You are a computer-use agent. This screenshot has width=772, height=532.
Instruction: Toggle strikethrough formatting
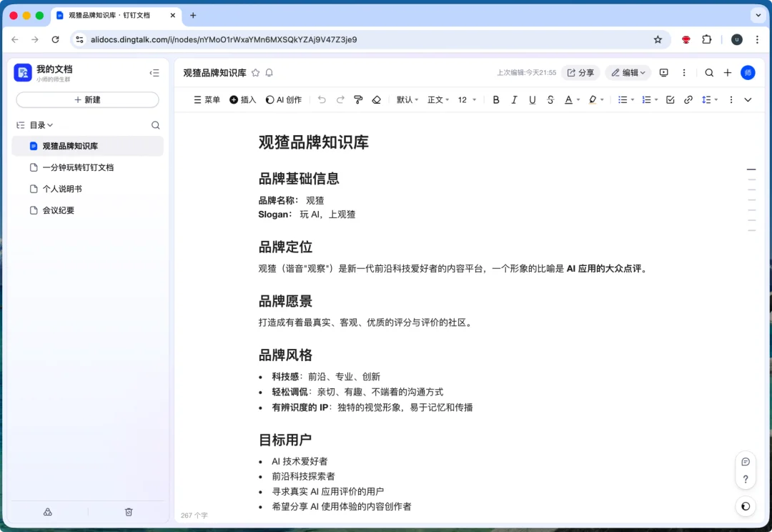tap(550, 99)
